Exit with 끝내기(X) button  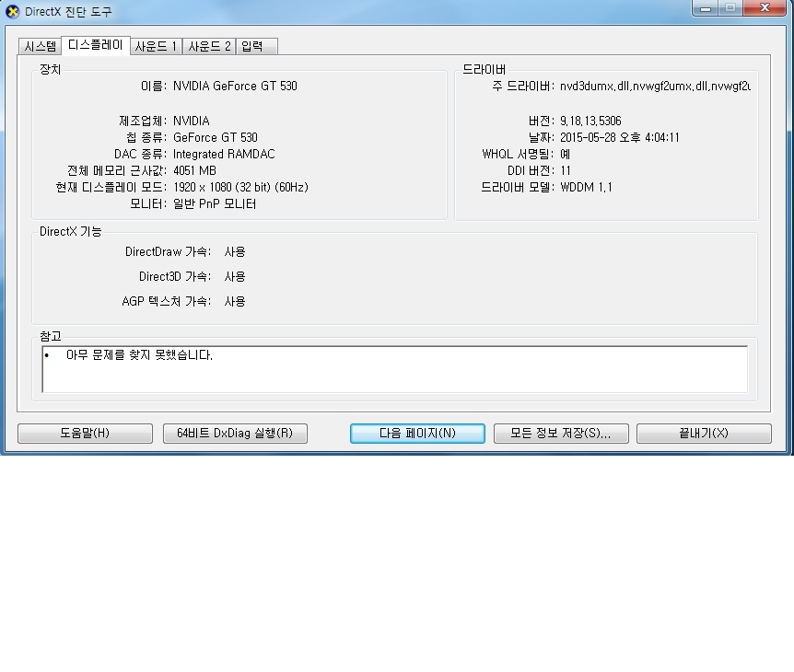click(704, 434)
